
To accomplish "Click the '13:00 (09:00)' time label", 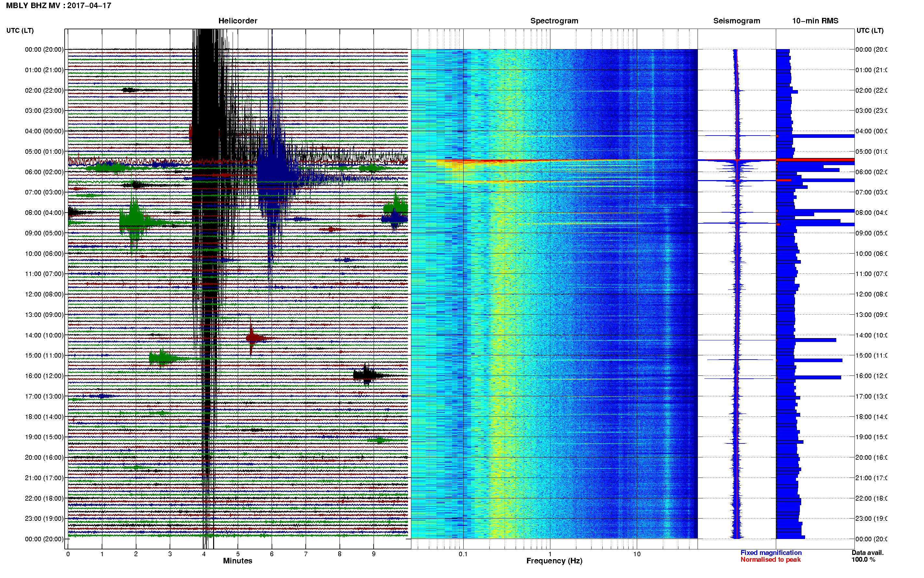I will click(x=44, y=315).
